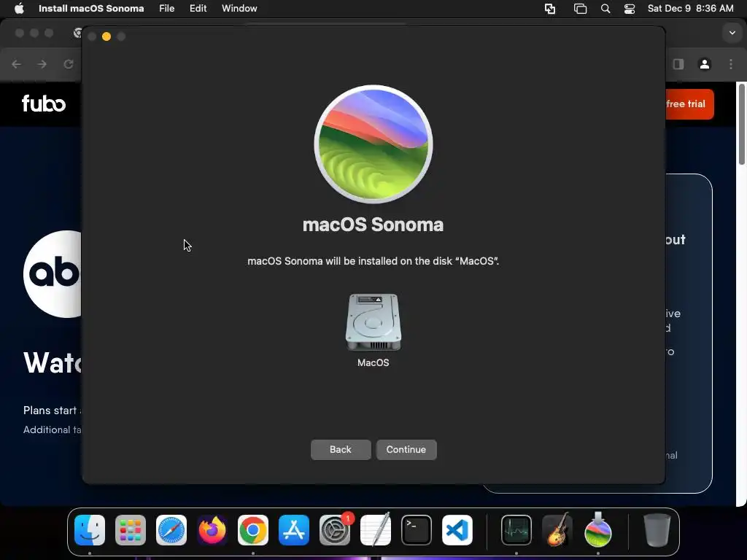Screen dimensions: 747x560
Task: Select the MacOS disk drive icon
Action: [373, 322]
